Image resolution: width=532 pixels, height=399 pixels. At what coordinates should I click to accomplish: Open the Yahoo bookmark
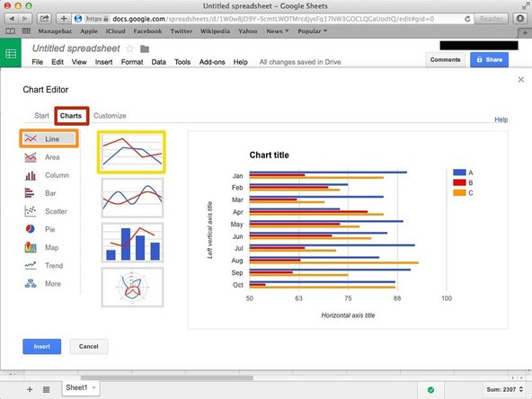click(248, 31)
